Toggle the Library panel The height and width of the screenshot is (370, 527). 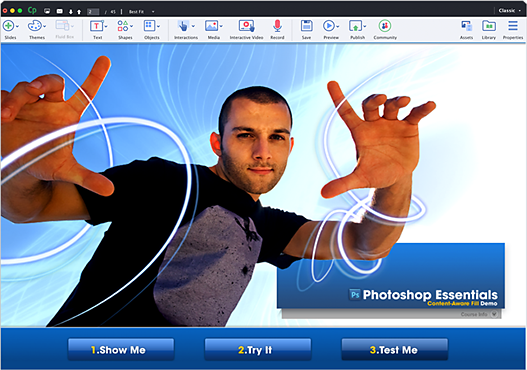click(489, 26)
